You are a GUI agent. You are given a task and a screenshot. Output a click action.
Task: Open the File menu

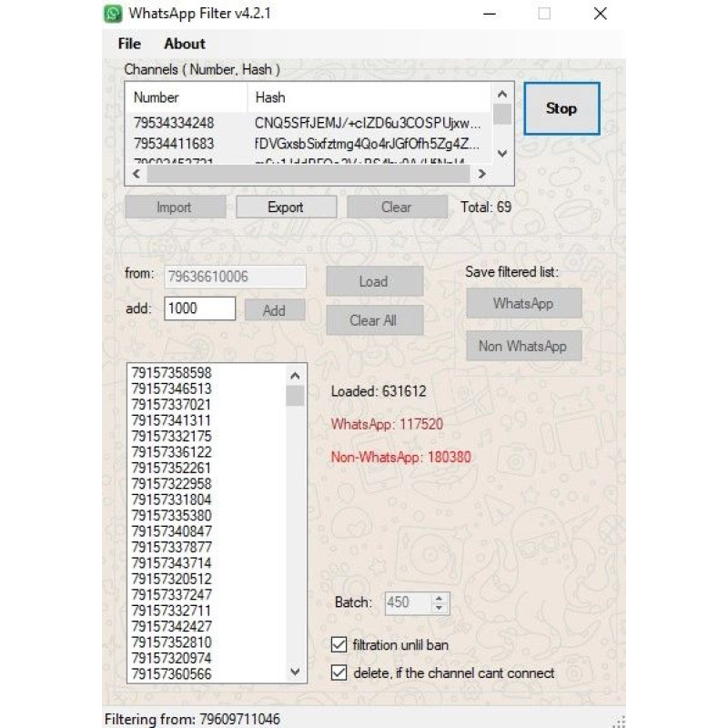[128, 43]
